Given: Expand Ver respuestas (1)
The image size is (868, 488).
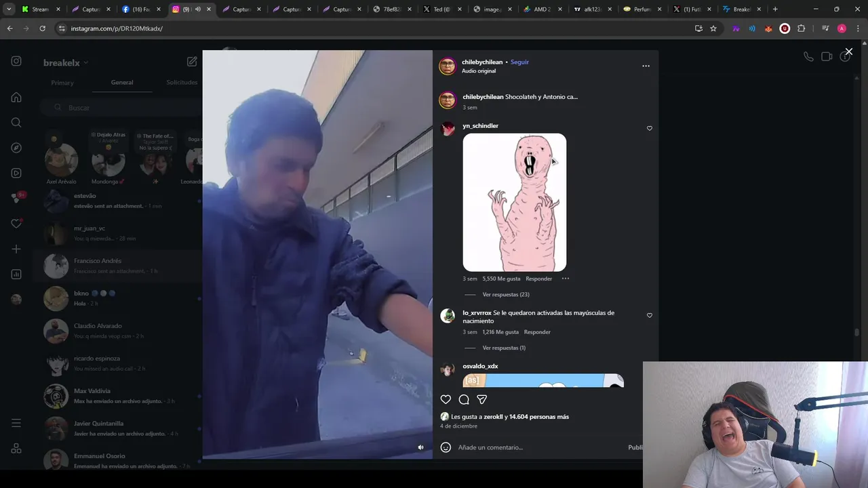Looking at the screenshot, I should [504, 348].
